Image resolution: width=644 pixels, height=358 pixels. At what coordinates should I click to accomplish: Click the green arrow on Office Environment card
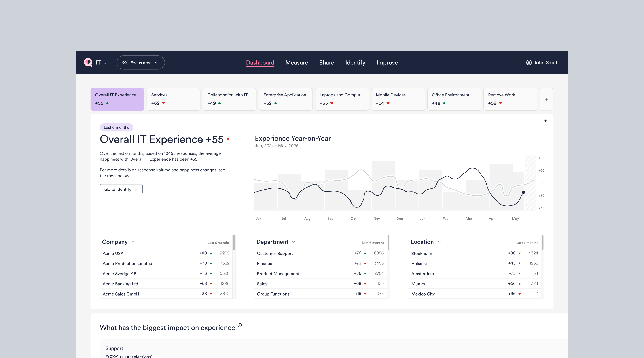pyautogui.click(x=444, y=103)
